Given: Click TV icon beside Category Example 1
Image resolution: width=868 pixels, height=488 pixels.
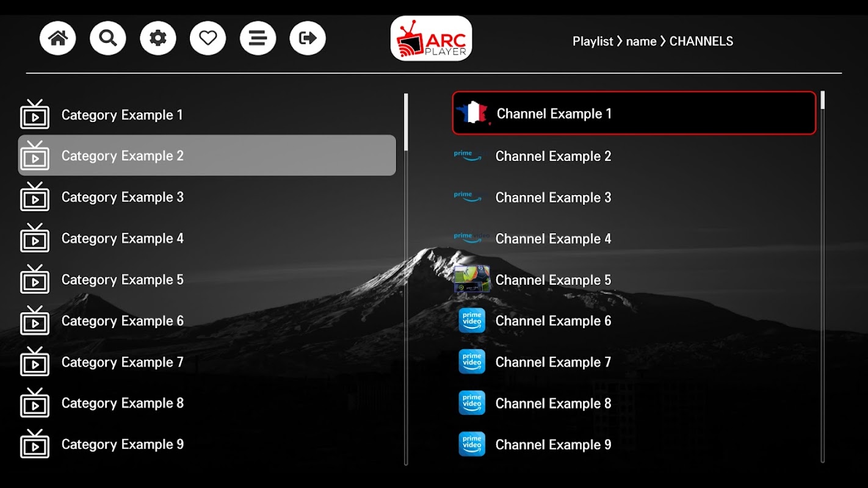Looking at the screenshot, I should click(35, 114).
